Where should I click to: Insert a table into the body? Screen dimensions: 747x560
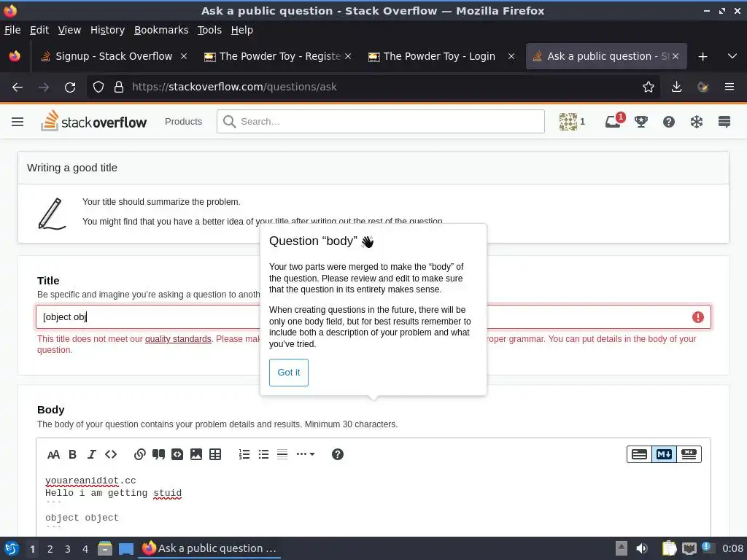click(215, 454)
